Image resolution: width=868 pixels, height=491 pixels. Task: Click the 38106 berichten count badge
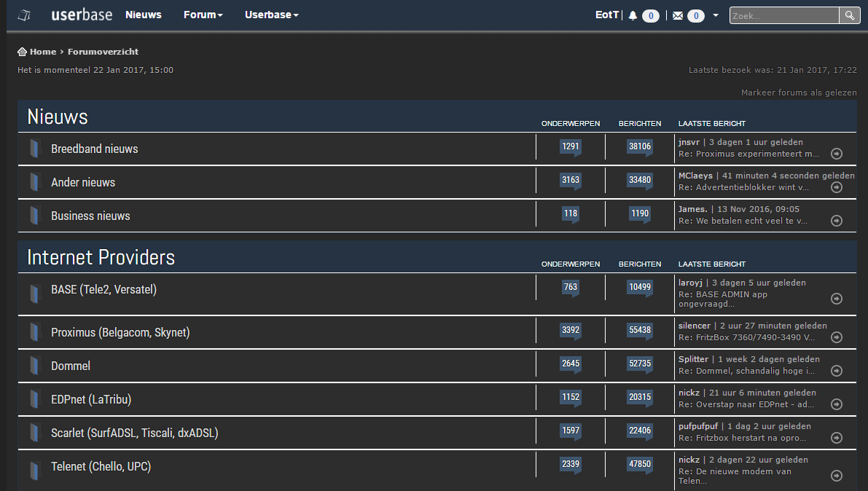640,146
